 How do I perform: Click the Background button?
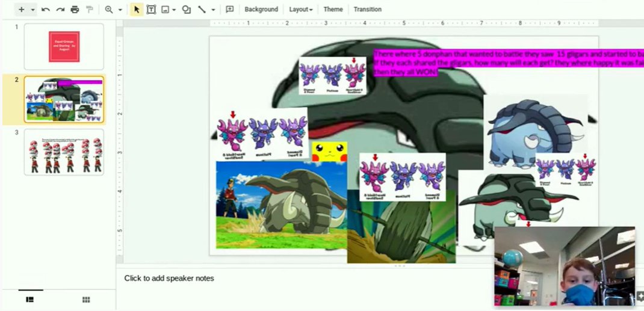tap(261, 10)
